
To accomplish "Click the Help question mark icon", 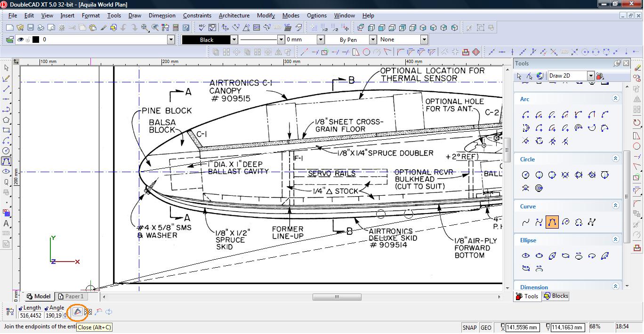I will coord(186,28).
